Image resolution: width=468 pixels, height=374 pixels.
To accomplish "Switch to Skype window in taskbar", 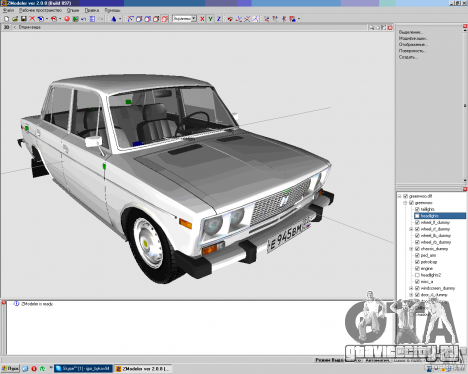I will click(83, 369).
